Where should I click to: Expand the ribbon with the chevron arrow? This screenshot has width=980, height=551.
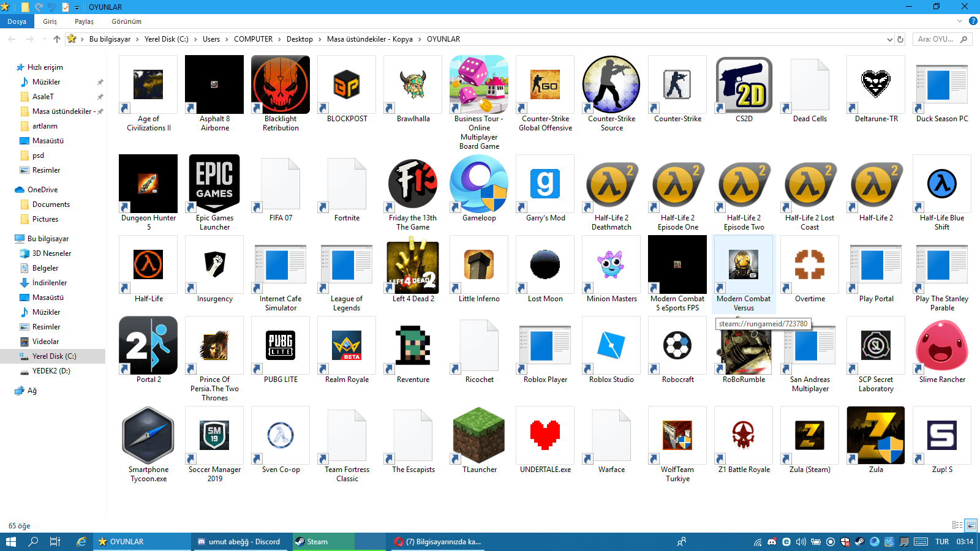pos(960,21)
